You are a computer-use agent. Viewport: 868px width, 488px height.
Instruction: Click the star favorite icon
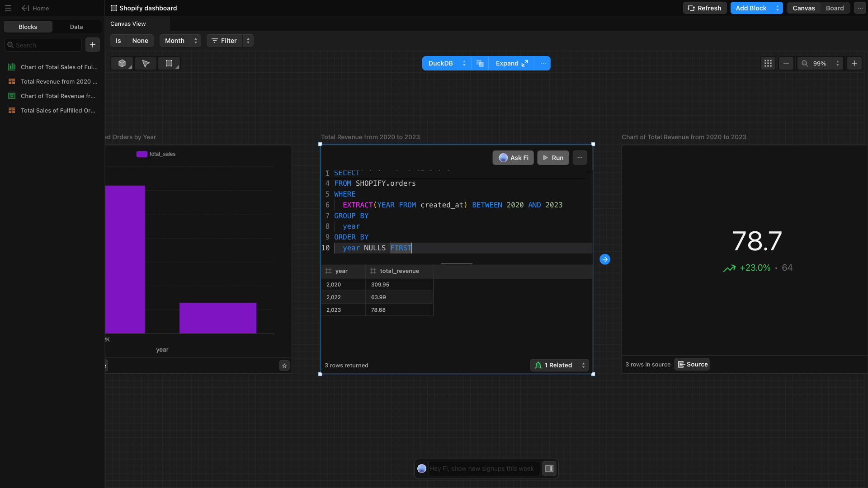[x=284, y=366]
